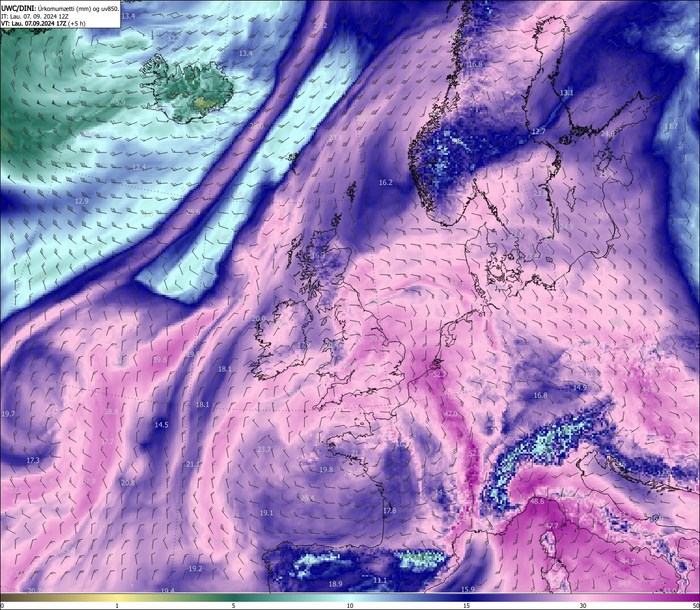Viewport: 700px width, 610px height.
Task: Click the 11.7 value at the right edge
Action: (x=671, y=126)
